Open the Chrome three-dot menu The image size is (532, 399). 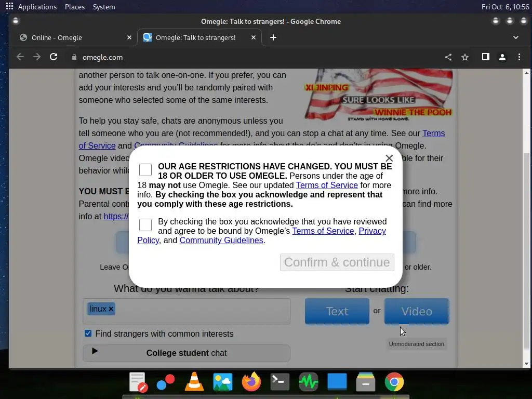[x=519, y=57]
